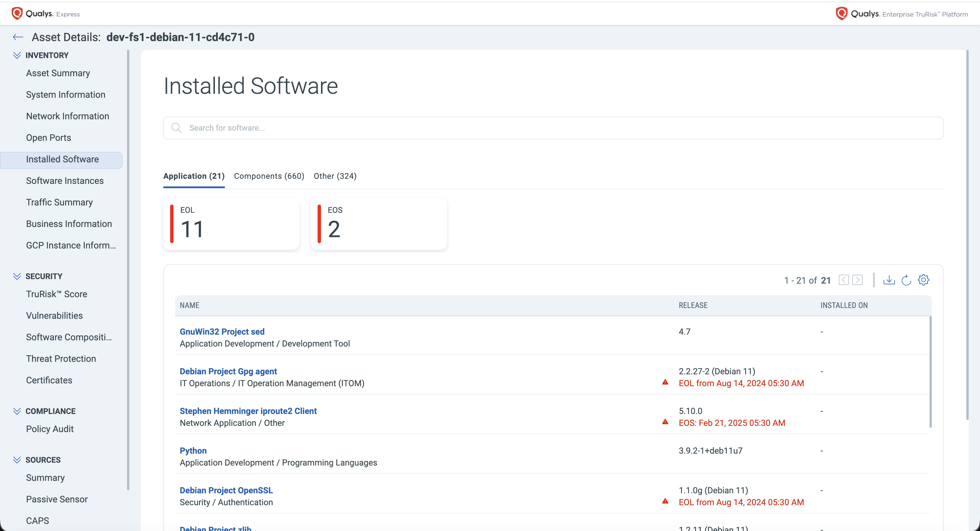Open Policy Audit in sidebar
This screenshot has width=980, height=531.
pos(49,429)
